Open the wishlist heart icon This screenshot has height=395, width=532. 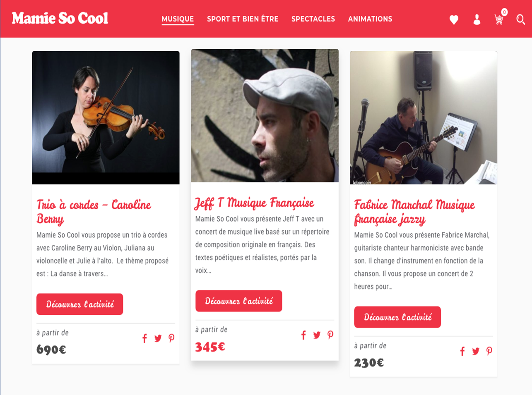(454, 19)
